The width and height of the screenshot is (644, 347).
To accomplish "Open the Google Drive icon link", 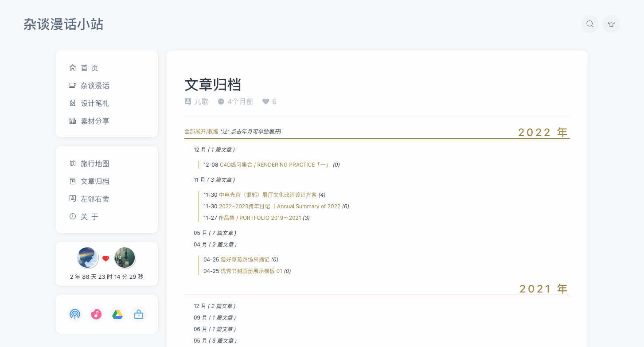I will click(117, 314).
